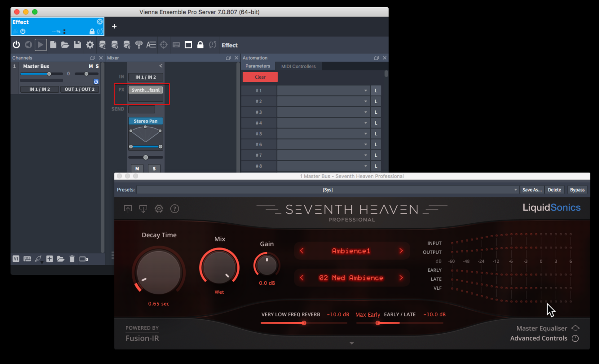Click the A text-lines icon in toolbar
This screenshot has width=599, height=364.
coord(151,45)
